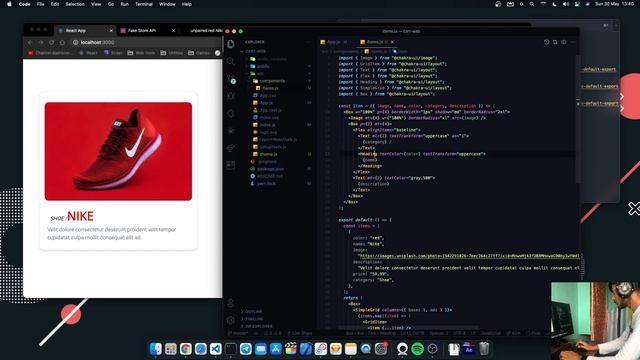Click the localhost:3000 address bar
The width and height of the screenshot is (640, 360).
coord(145,42)
